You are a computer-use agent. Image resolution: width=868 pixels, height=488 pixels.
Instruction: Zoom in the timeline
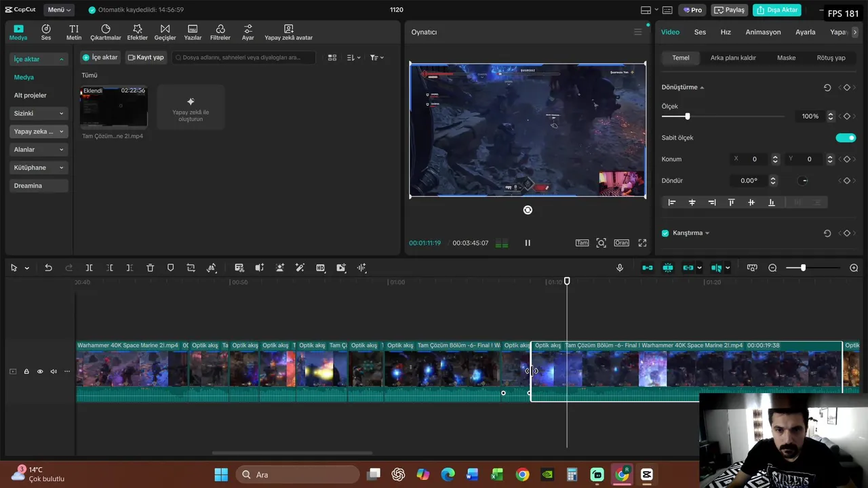coord(854,268)
